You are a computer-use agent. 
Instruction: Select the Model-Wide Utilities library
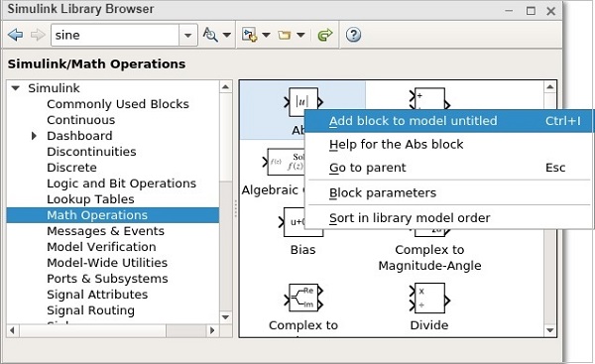pos(107,263)
